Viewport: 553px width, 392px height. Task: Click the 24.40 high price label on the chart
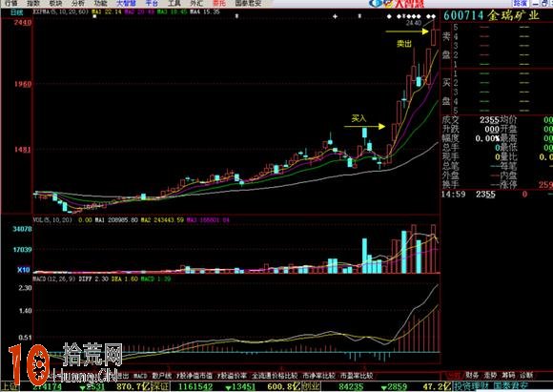point(414,23)
